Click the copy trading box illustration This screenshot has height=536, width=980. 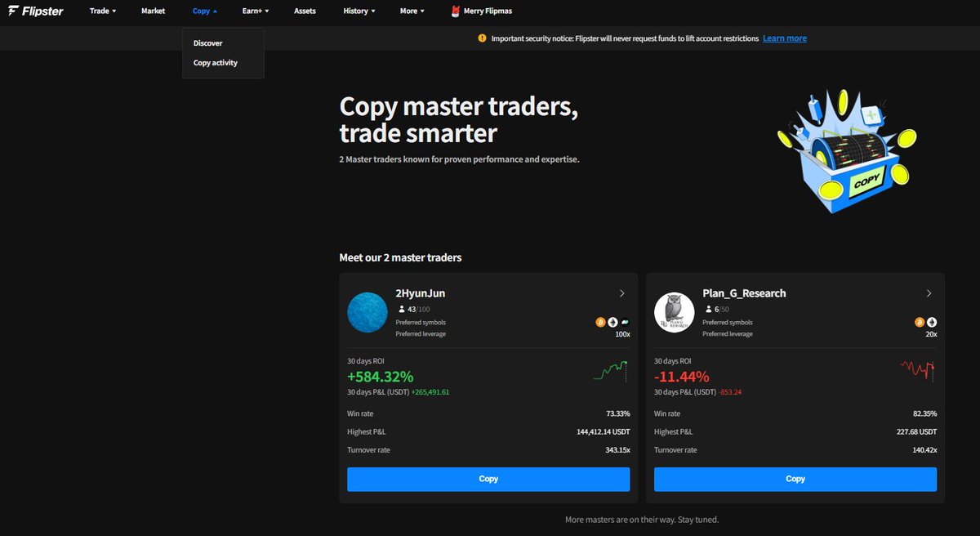pyautogui.click(x=847, y=151)
